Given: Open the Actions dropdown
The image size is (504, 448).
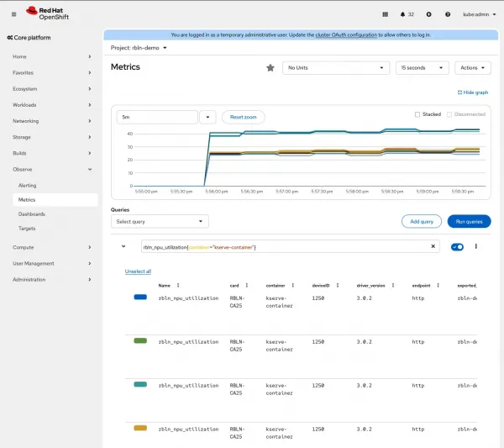Looking at the screenshot, I should click(472, 68).
